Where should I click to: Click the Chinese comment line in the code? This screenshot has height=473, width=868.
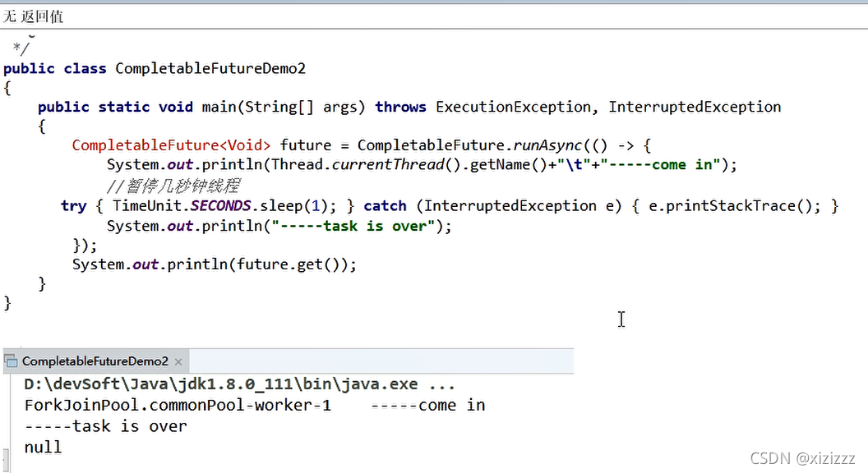point(173,186)
